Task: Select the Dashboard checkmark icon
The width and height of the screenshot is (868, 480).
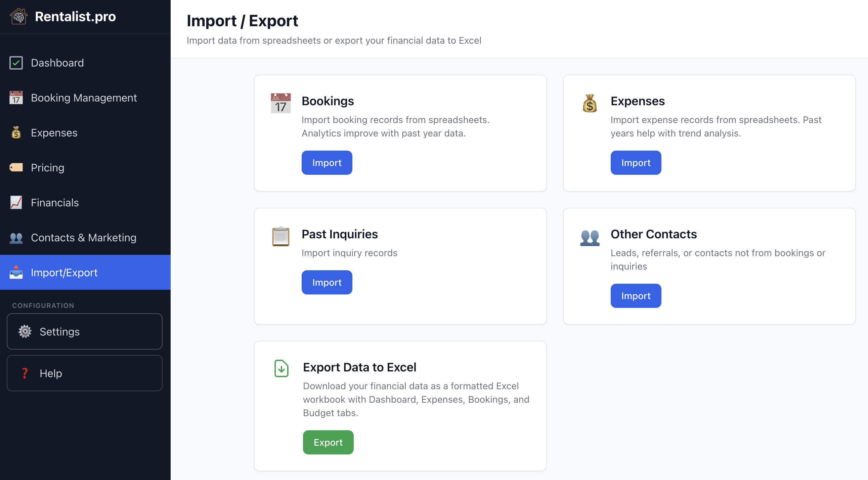Action: [x=15, y=63]
